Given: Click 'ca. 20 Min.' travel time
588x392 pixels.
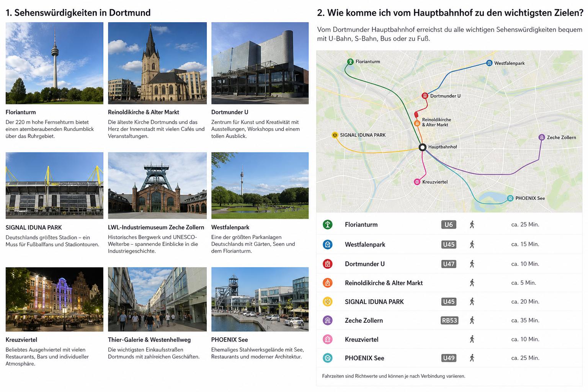Looking at the screenshot, I should (x=525, y=302).
